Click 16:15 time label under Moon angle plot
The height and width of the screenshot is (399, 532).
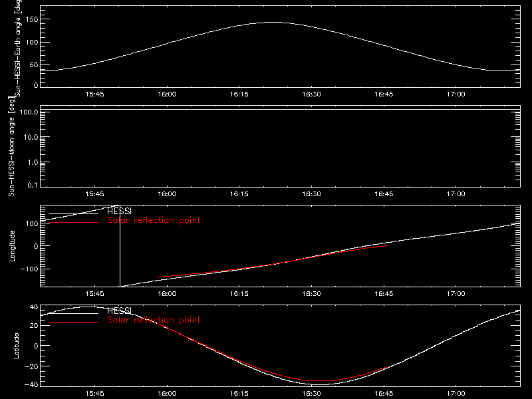239,194
